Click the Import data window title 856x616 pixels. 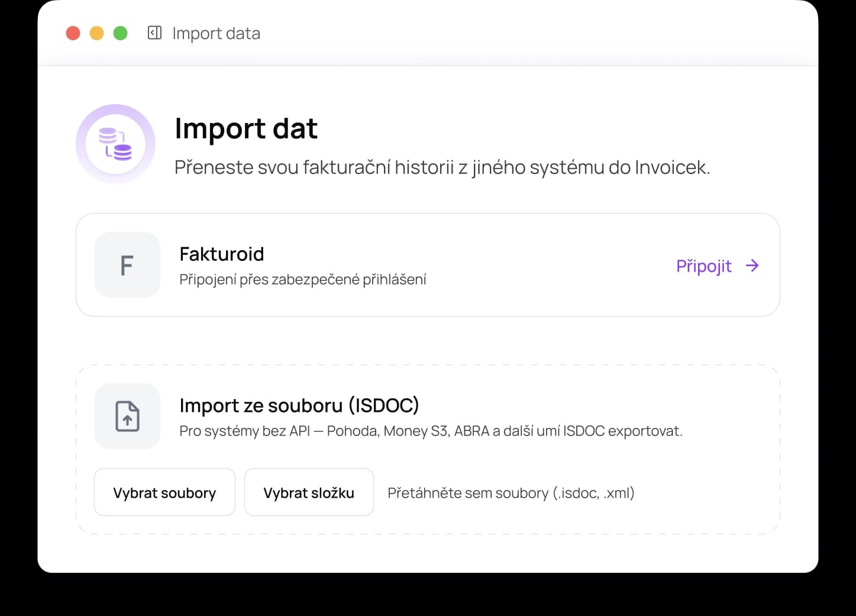217,33
